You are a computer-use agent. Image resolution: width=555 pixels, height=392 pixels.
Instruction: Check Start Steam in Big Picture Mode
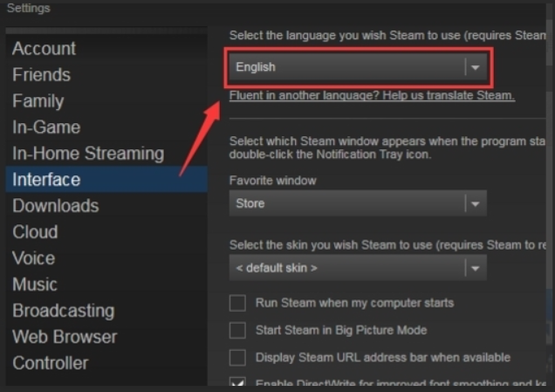click(237, 330)
